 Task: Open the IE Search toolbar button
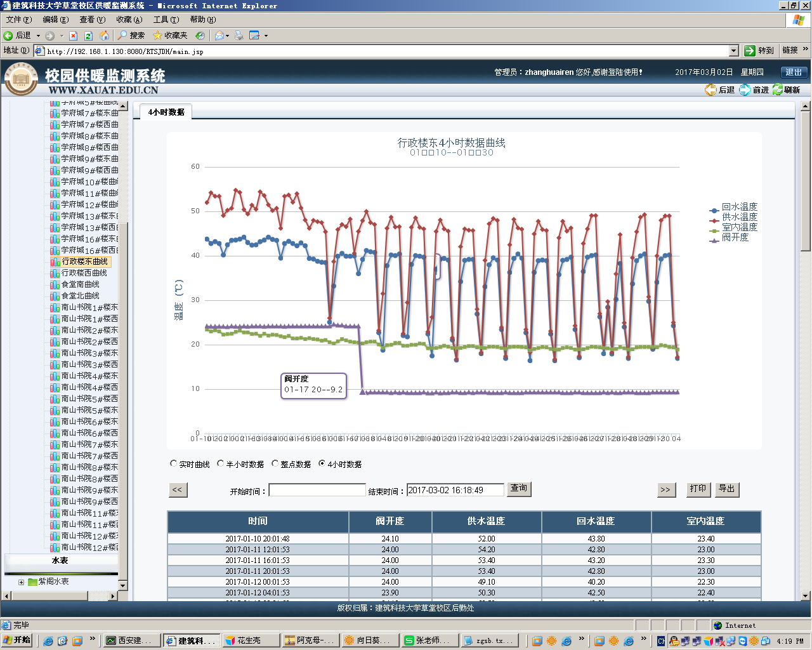pyautogui.click(x=131, y=36)
